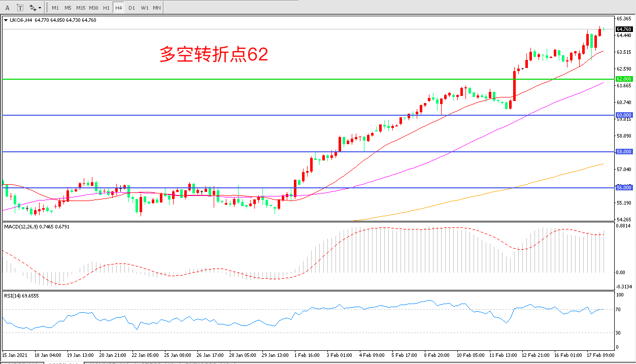Select the H1 timeframe
This screenshot has width=636, height=364.
coord(106,8)
